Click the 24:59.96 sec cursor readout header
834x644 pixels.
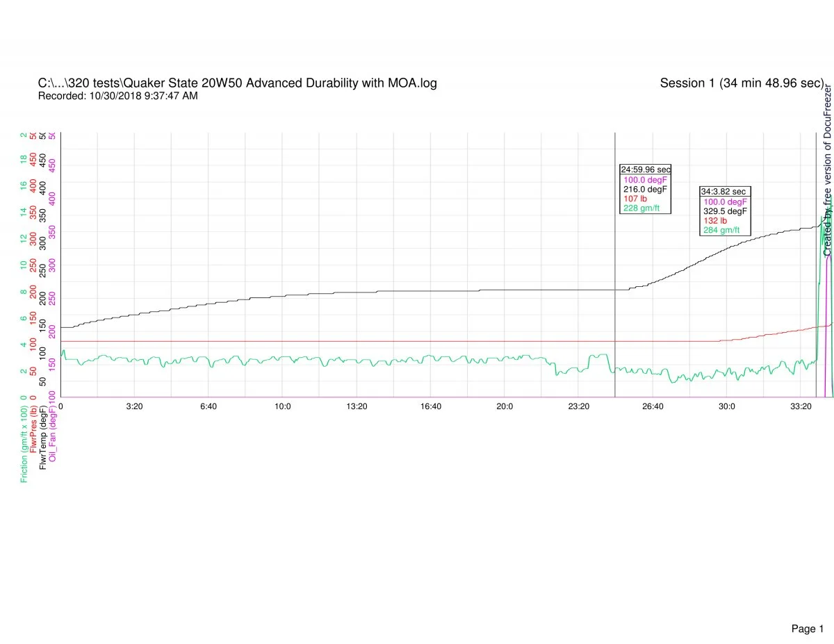646,169
